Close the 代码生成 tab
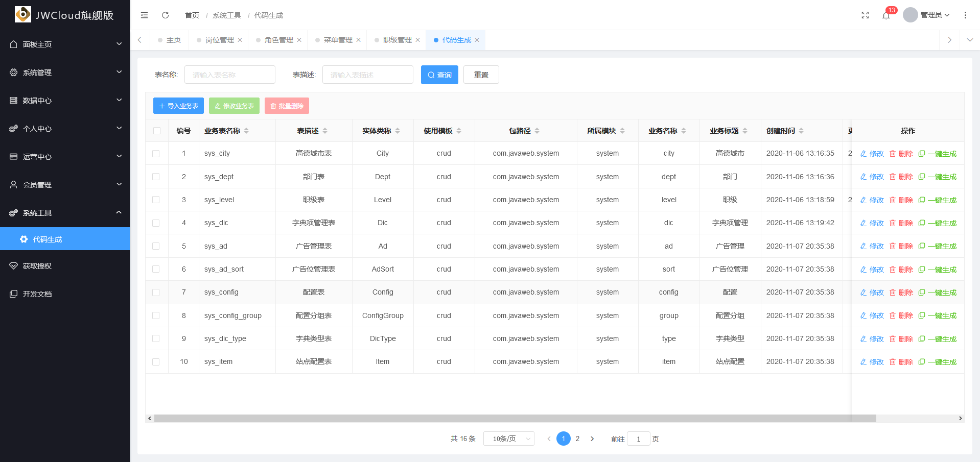Screen dimensions: 980x462 click(477, 40)
